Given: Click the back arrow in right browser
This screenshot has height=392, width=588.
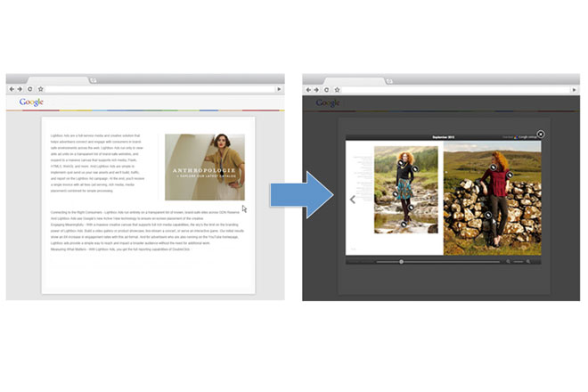Looking at the screenshot, I should [x=308, y=90].
